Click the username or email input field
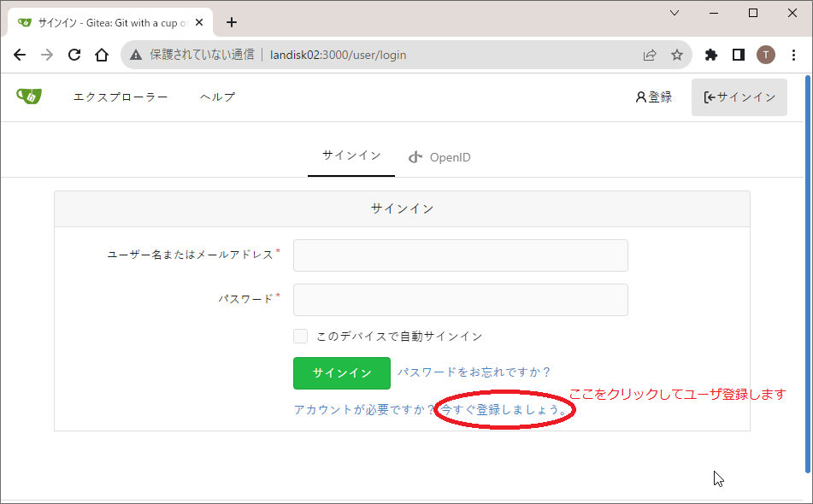813x504 pixels. (x=460, y=255)
